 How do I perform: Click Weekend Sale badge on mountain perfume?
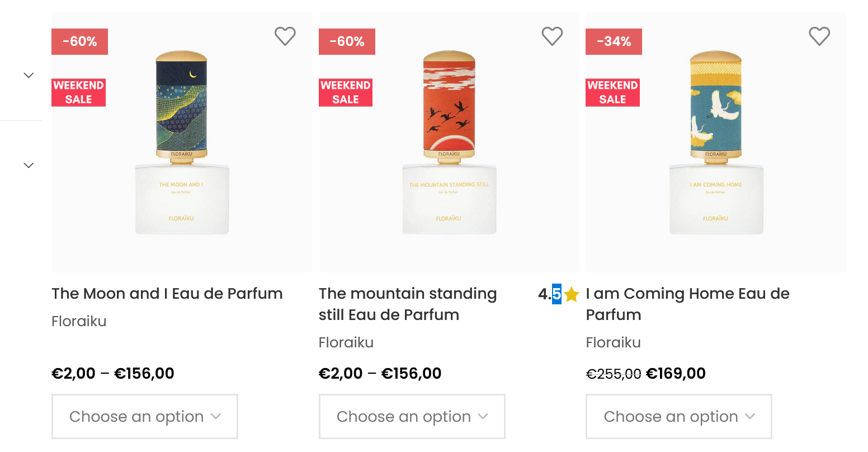(346, 92)
